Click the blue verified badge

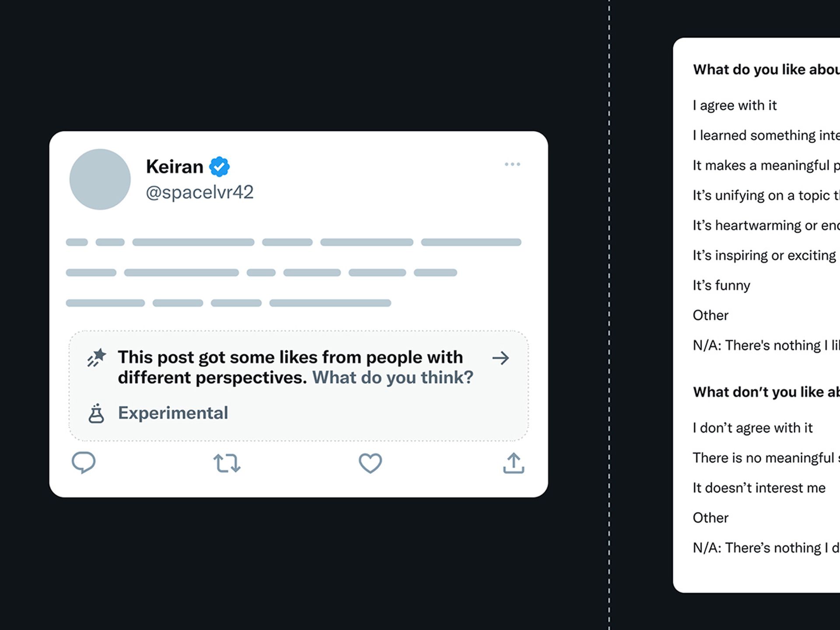[219, 167]
